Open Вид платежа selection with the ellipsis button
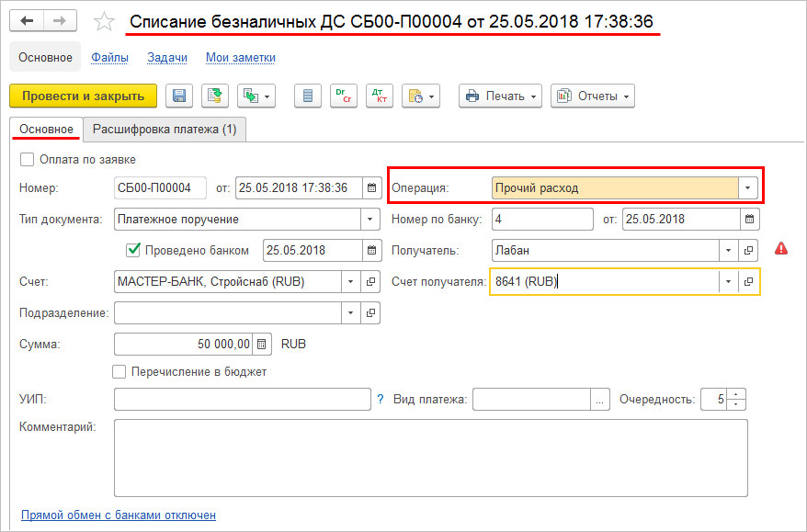 click(x=599, y=400)
